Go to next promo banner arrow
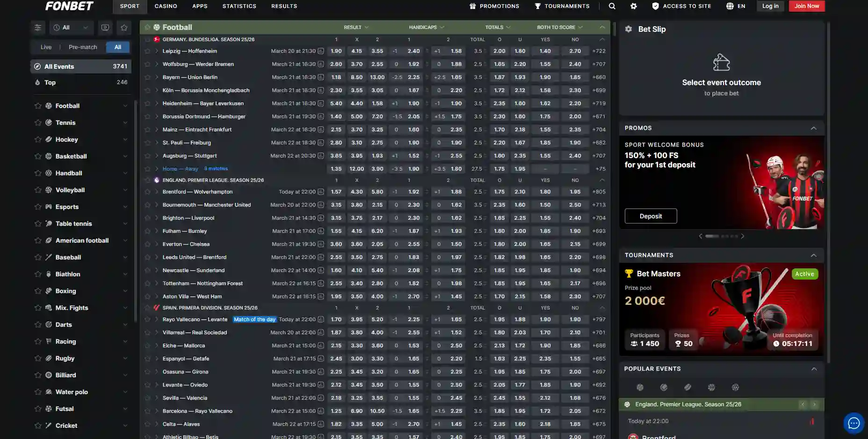 [x=742, y=236]
